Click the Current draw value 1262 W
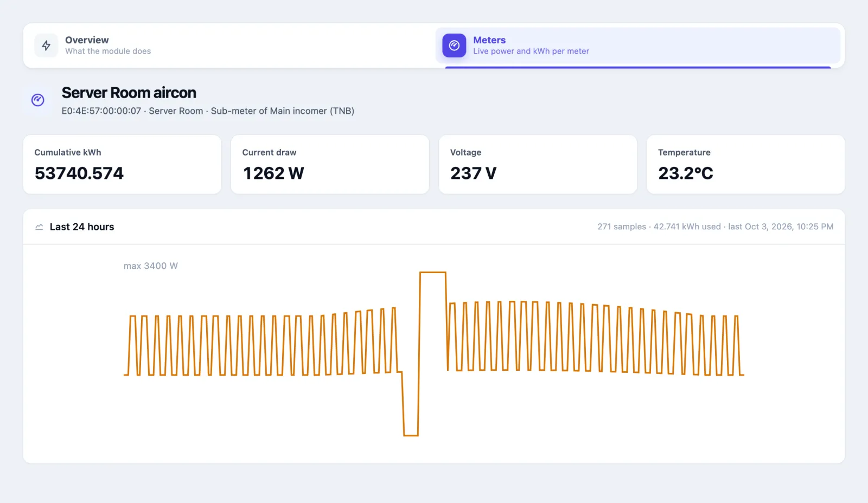This screenshot has height=503, width=868. pos(273,173)
